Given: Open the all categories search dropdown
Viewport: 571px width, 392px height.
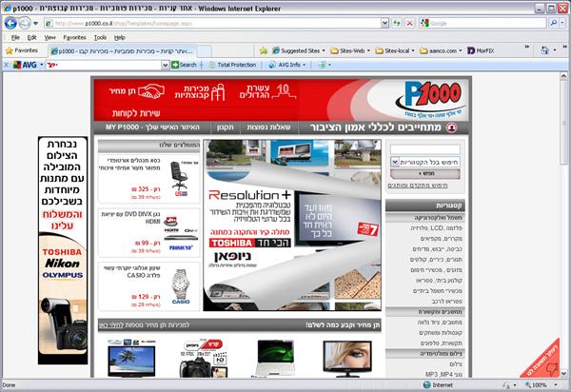Looking at the screenshot, I should 425,162.
